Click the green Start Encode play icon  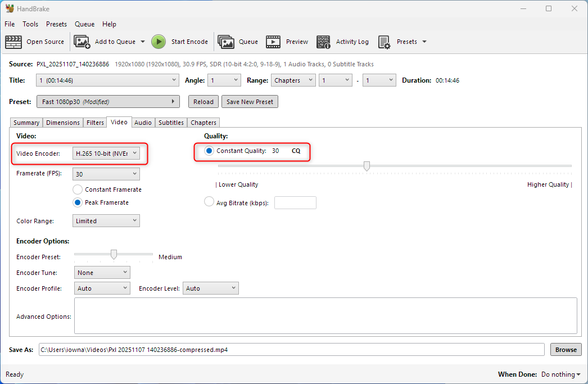159,42
